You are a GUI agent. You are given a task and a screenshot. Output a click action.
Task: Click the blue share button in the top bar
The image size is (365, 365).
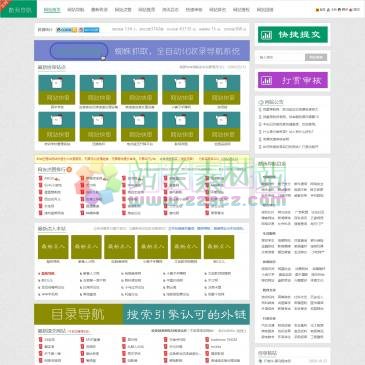pyautogui.click(x=89, y=30)
